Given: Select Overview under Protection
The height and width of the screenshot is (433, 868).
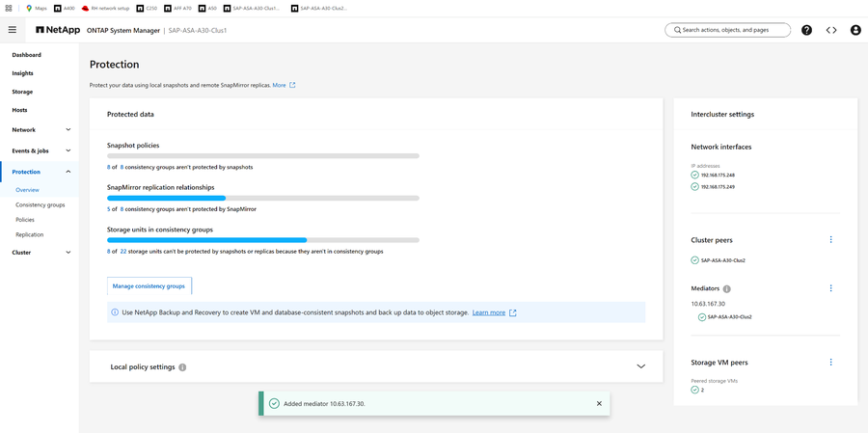Looking at the screenshot, I should click(x=28, y=190).
